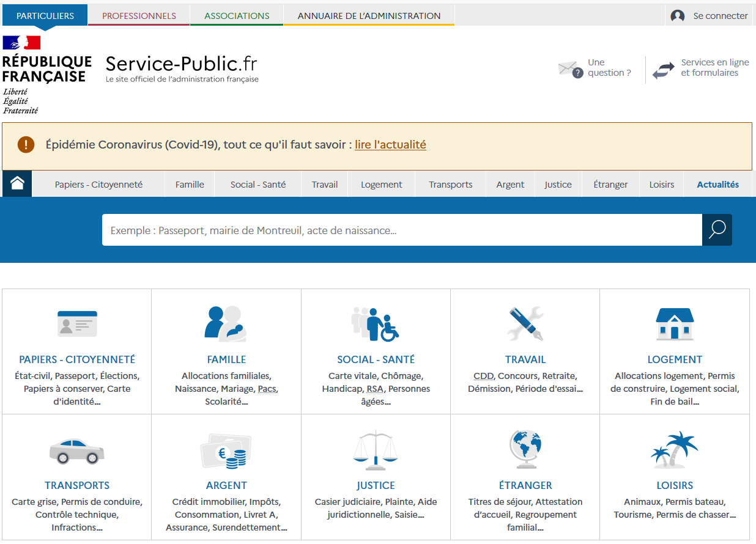Open Étranger in navigation bar
Viewport: 756px width, 544px height.
tap(610, 184)
